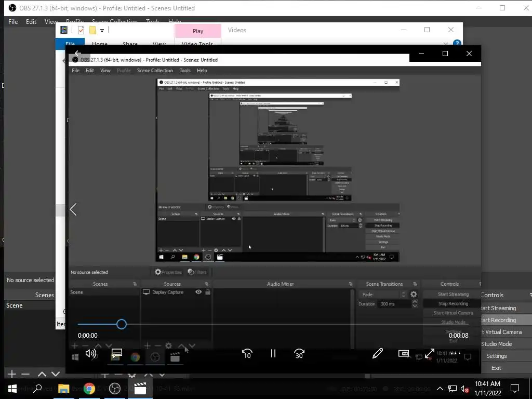Click the Start Streaming button in OBS Controls

(506, 308)
